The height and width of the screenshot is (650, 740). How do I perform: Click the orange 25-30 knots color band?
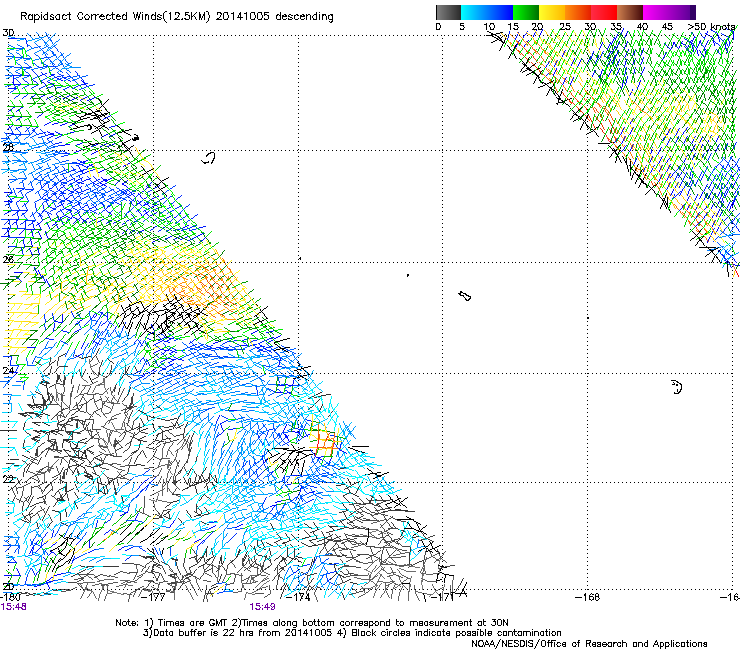click(x=578, y=12)
